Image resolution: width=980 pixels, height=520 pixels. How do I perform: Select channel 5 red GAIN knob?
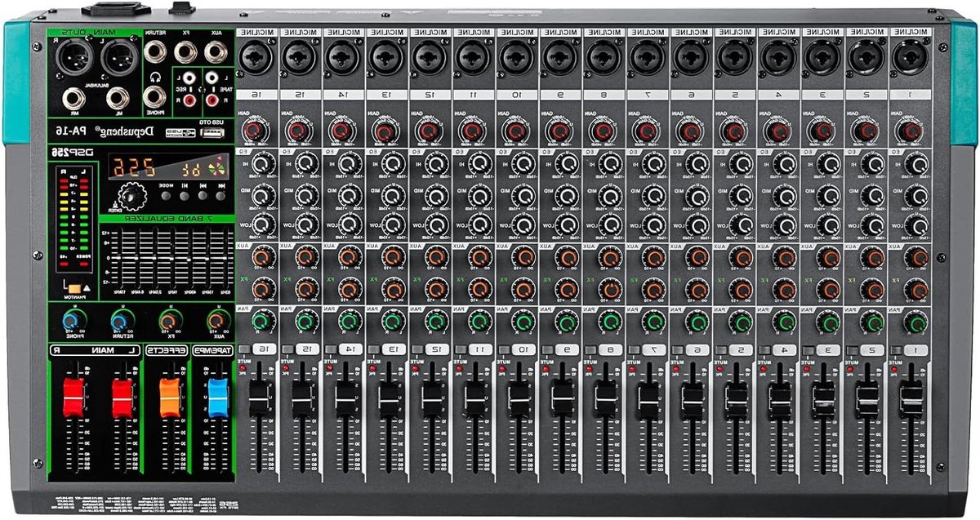click(736, 131)
